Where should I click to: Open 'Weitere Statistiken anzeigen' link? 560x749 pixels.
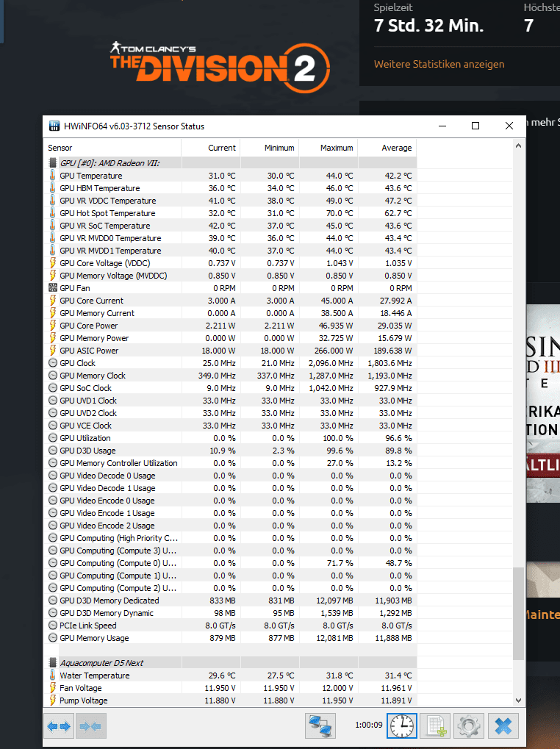pyautogui.click(x=439, y=64)
